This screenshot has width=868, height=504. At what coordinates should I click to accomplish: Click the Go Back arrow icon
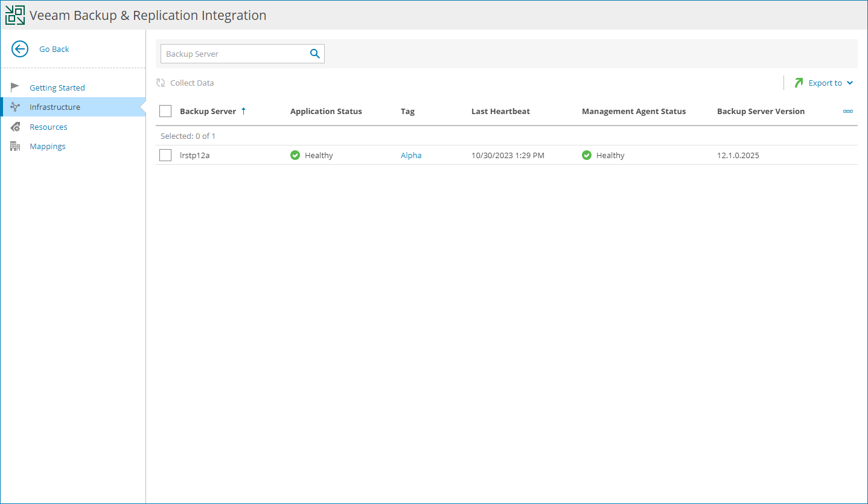pyautogui.click(x=20, y=49)
